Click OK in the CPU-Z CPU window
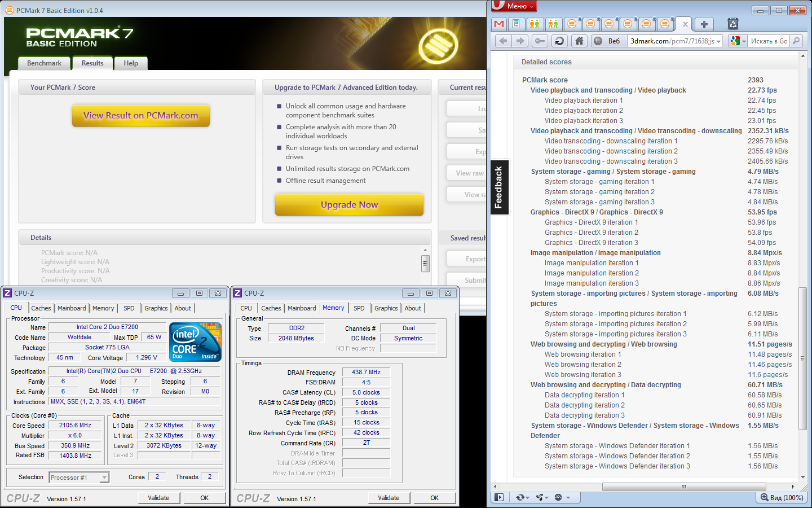This screenshot has width=812, height=508. (x=205, y=498)
